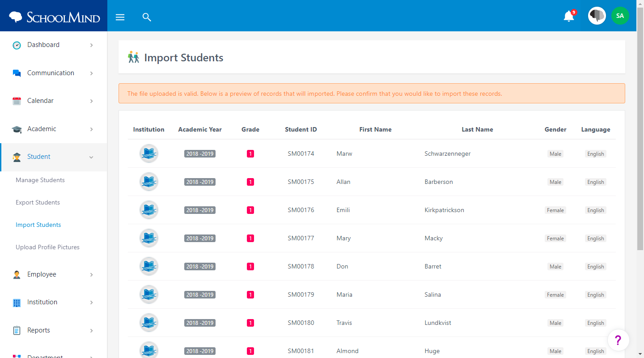
Task: Expand the Reports menu chevron
Action: click(x=91, y=331)
